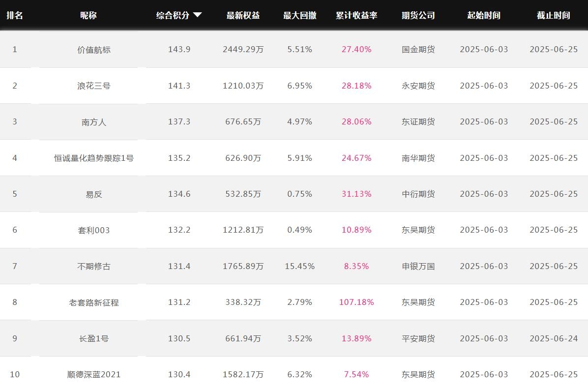
Task: Click score 131.4 cell
Action: (x=179, y=267)
